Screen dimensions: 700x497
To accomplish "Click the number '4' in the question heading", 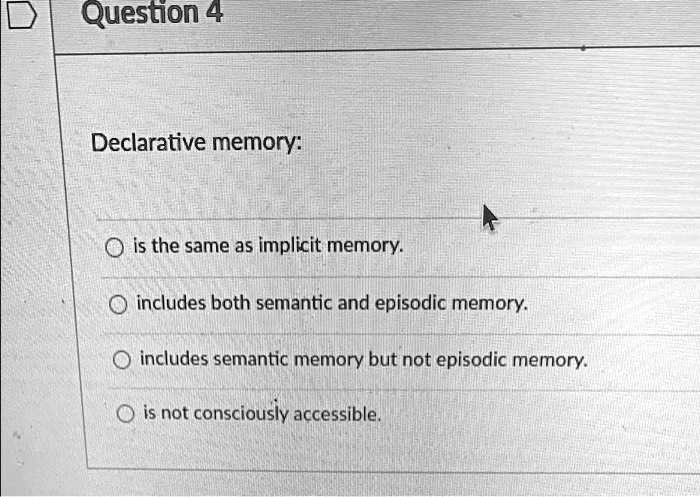I will tap(214, 14).
